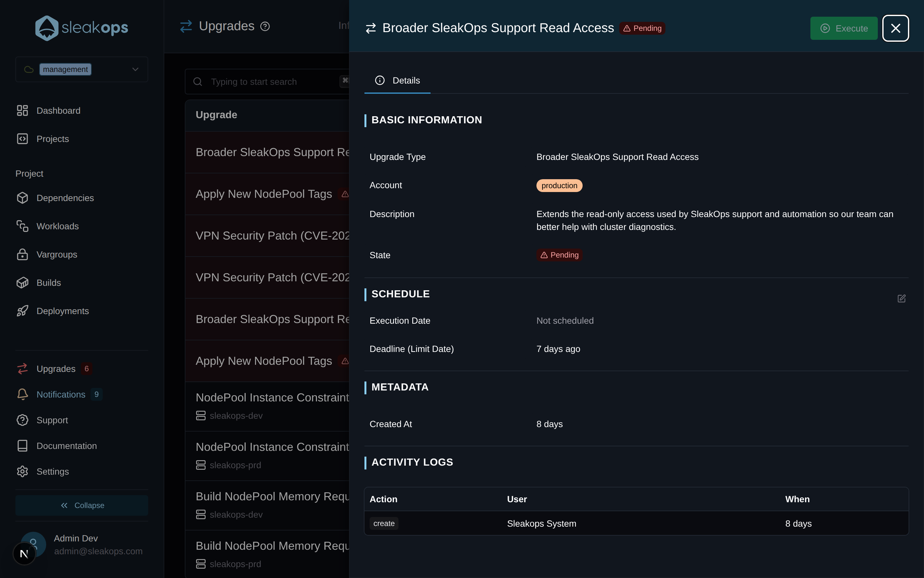Navigate to Projects
The image size is (924, 578).
coord(53,139)
